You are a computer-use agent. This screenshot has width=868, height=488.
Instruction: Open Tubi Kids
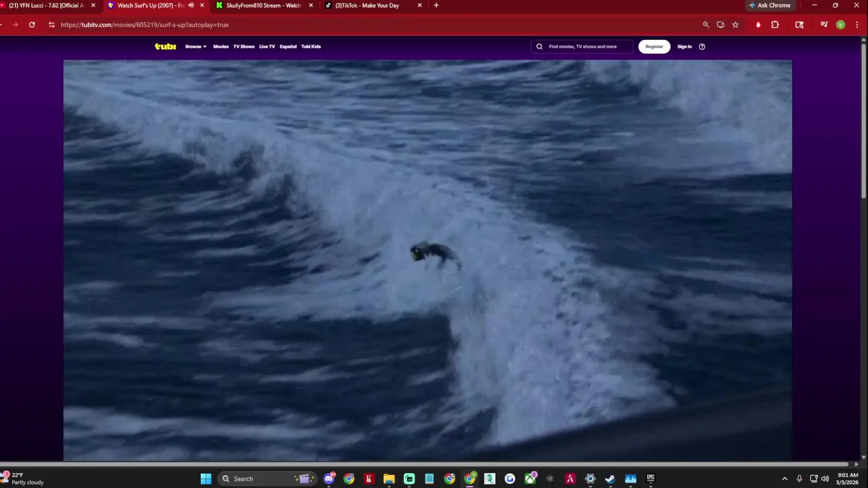click(311, 47)
